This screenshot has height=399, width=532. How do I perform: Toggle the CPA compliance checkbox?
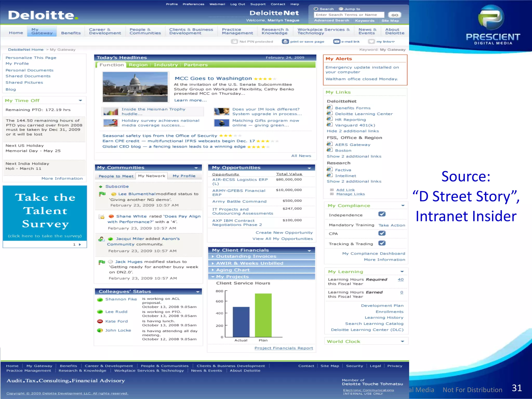pos(382,233)
